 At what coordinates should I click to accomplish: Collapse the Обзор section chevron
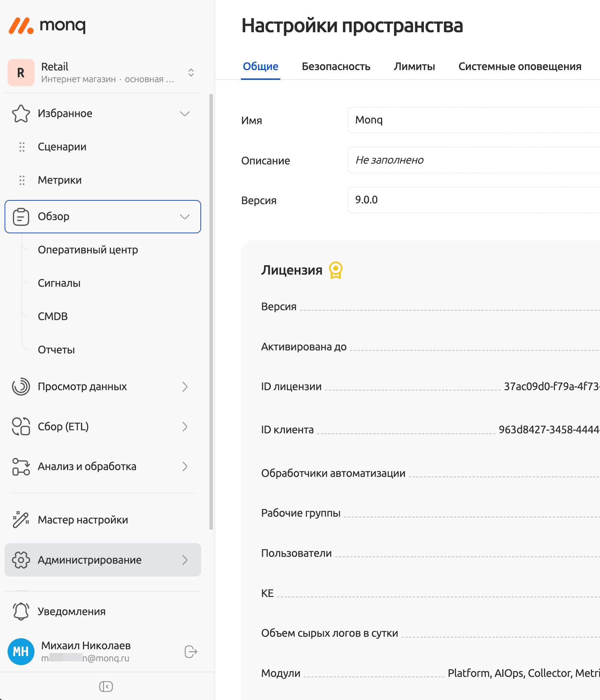(x=184, y=217)
